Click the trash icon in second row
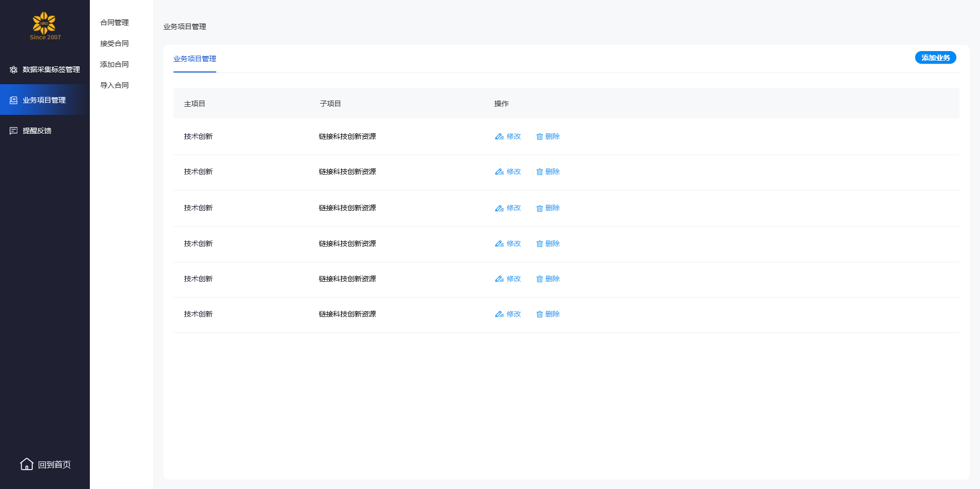The width and height of the screenshot is (980, 489). (x=540, y=172)
